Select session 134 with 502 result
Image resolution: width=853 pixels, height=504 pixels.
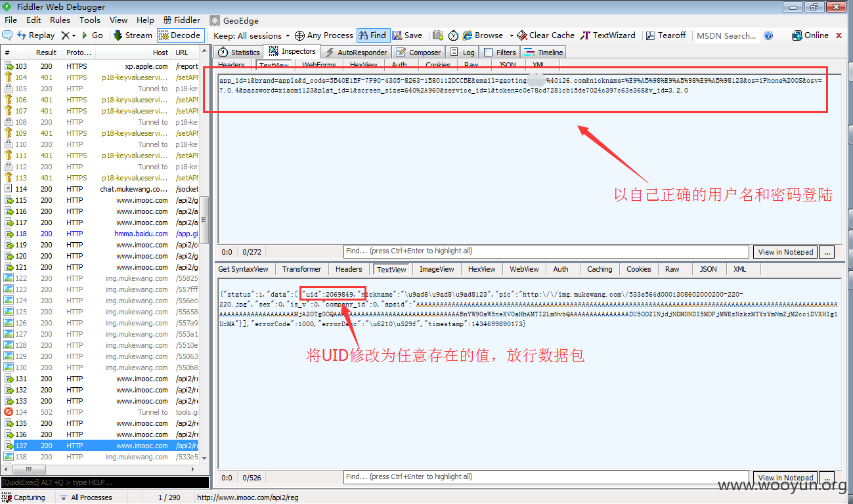(x=100, y=412)
